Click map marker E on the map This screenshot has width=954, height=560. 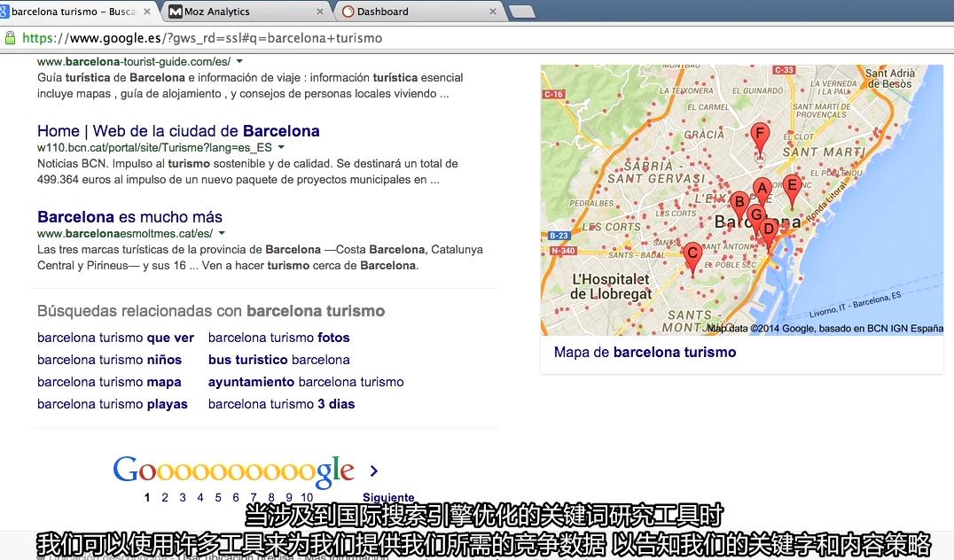pyautogui.click(x=792, y=190)
